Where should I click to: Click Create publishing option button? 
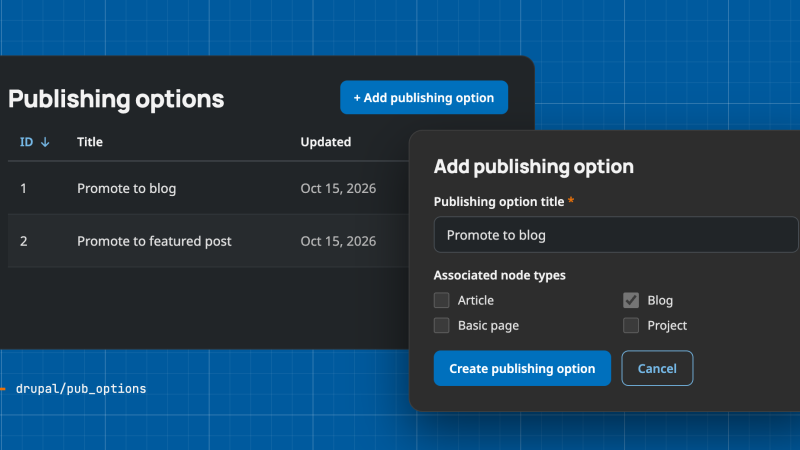pos(522,368)
